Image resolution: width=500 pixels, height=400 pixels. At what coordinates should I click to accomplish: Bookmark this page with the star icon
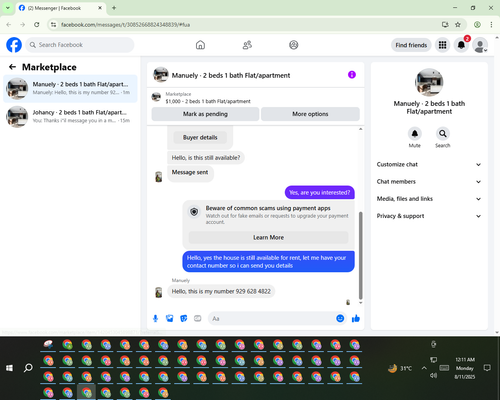458,25
